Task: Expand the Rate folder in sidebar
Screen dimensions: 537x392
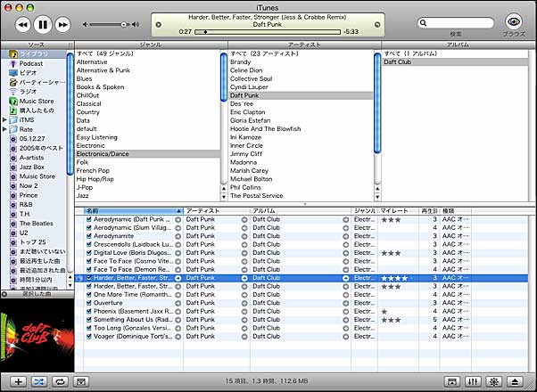Action: tap(4, 129)
